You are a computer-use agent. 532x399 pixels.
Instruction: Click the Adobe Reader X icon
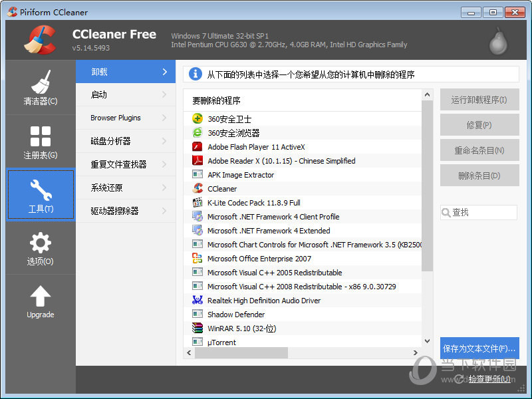pyautogui.click(x=198, y=160)
